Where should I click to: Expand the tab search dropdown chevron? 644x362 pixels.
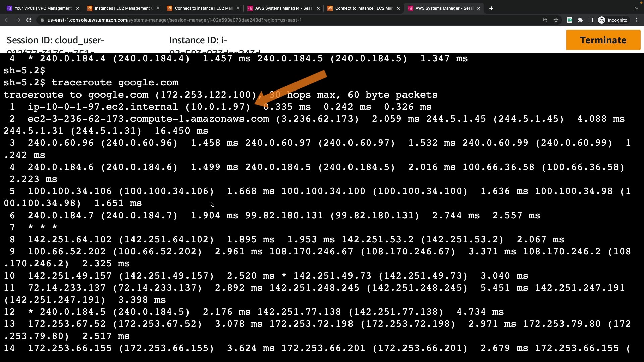(x=636, y=8)
